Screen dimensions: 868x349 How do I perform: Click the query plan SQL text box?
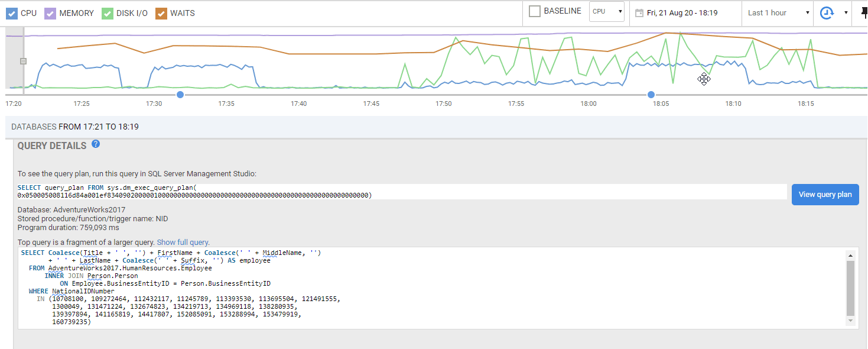[402, 191]
